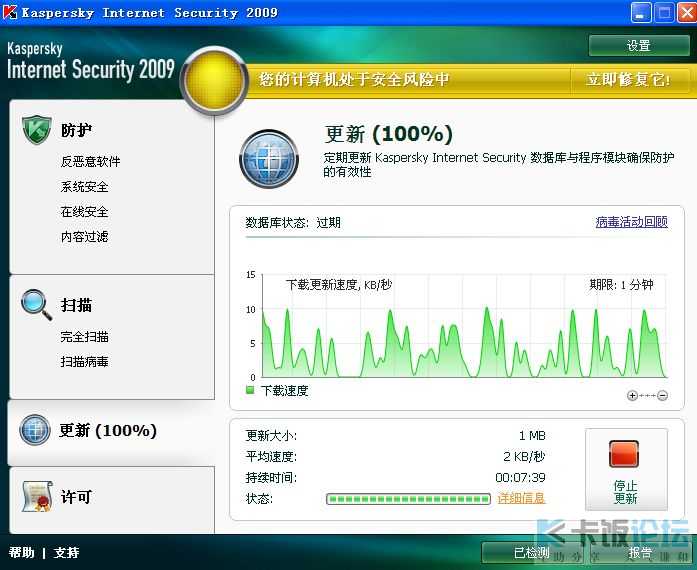Click the 您的计算机处于安全风险中 warning banner
This screenshot has height=570, width=697.
[x=353, y=80]
